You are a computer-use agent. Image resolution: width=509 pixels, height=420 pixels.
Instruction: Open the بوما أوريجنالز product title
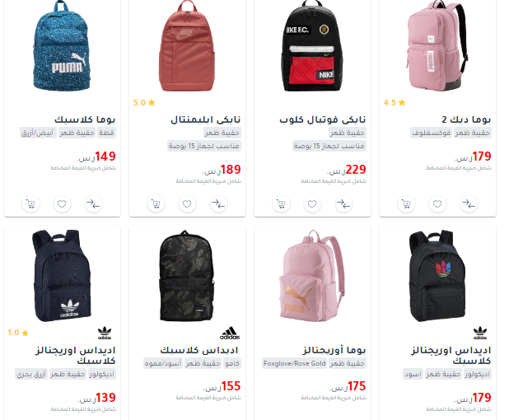coord(334,350)
